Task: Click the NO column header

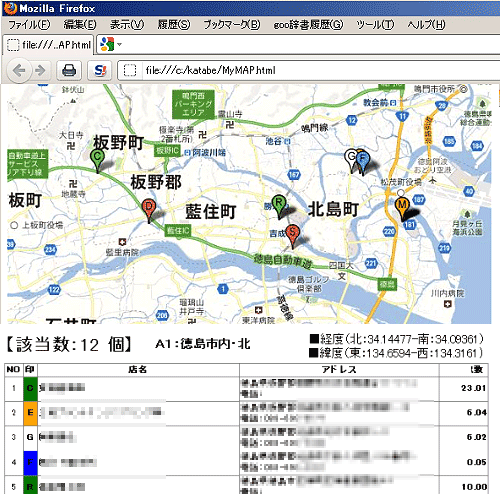Action: 14,370
